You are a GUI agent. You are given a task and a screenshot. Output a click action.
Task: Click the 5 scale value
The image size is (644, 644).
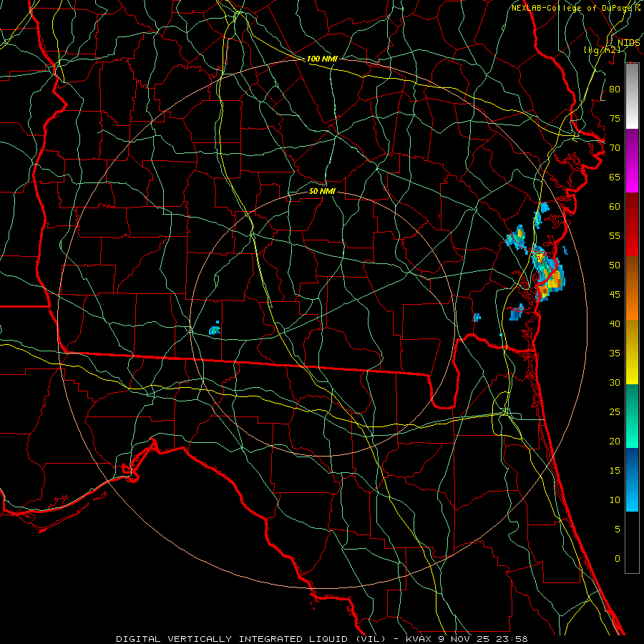pyautogui.click(x=618, y=530)
